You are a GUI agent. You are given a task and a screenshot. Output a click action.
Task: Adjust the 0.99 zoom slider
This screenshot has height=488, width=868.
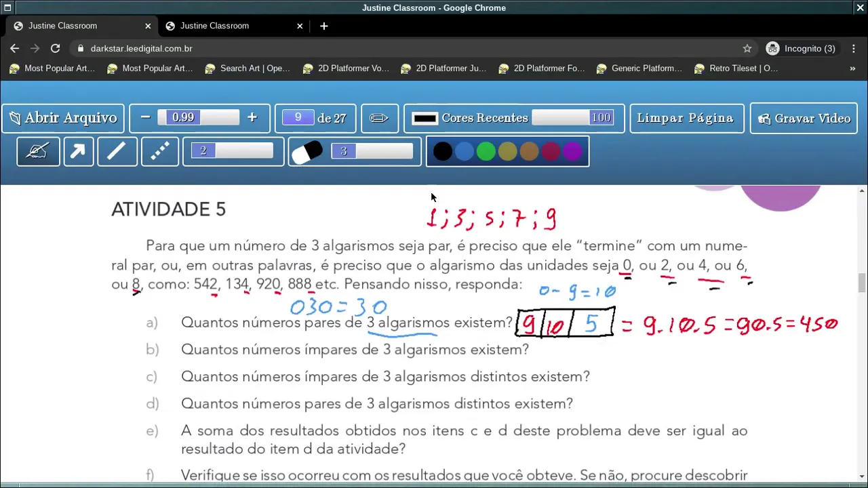tap(198, 118)
